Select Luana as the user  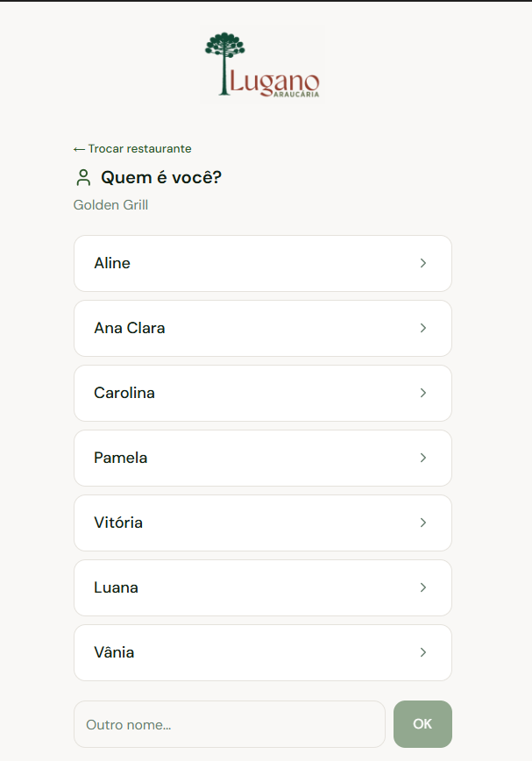click(262, 587)
